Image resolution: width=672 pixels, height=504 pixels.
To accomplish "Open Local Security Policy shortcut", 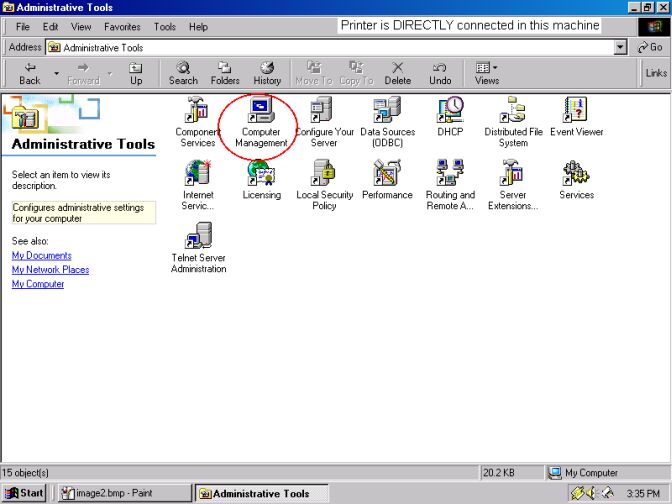I will [x=324, y=174].
